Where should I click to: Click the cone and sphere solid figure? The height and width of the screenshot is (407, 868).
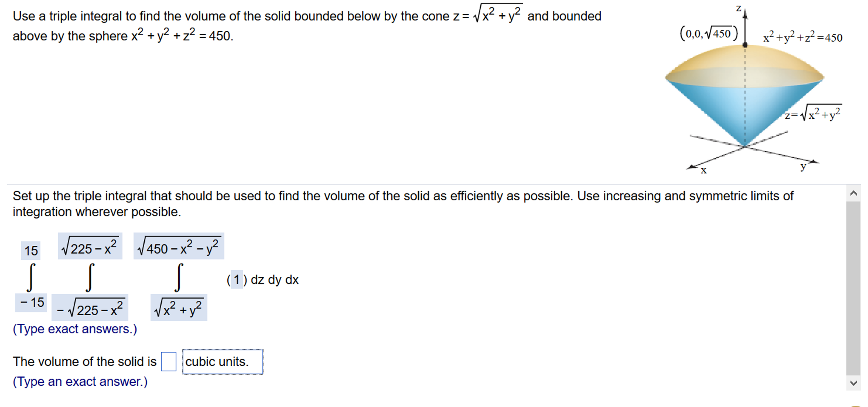(745, 95)
